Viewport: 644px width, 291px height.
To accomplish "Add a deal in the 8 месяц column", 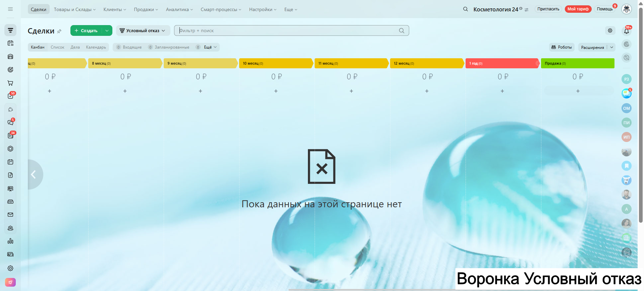I will (x=125, y=91).
